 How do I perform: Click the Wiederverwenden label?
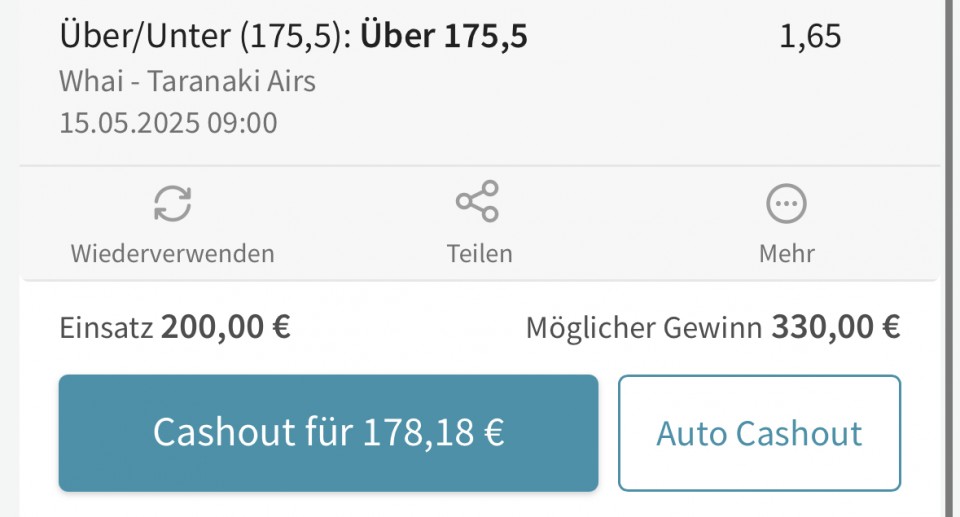pyautogui.click(x=173, y=254)
